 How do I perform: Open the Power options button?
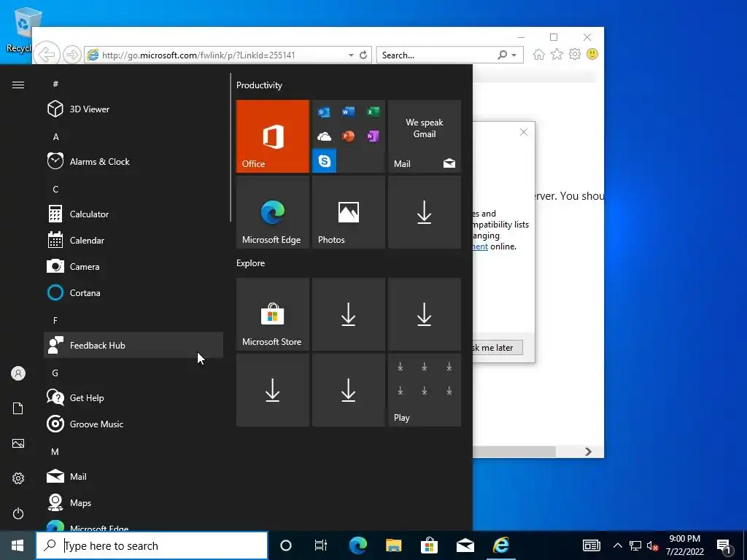(18, 513)
